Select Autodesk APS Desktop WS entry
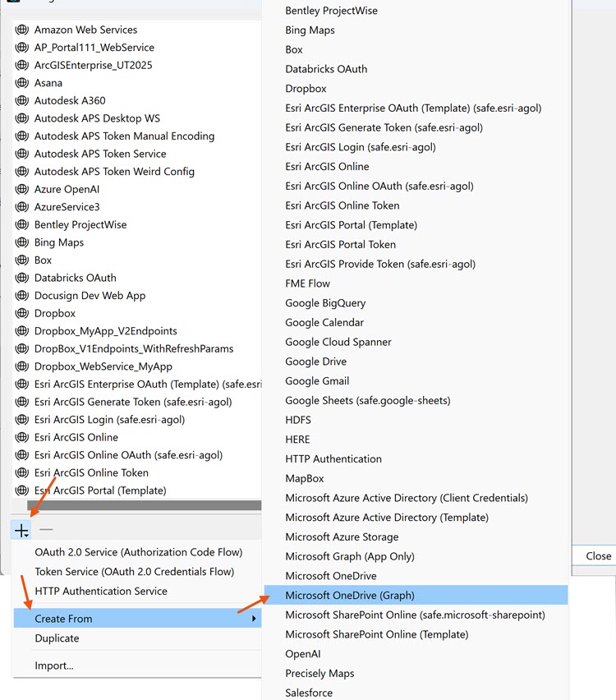 coord(97,119)
